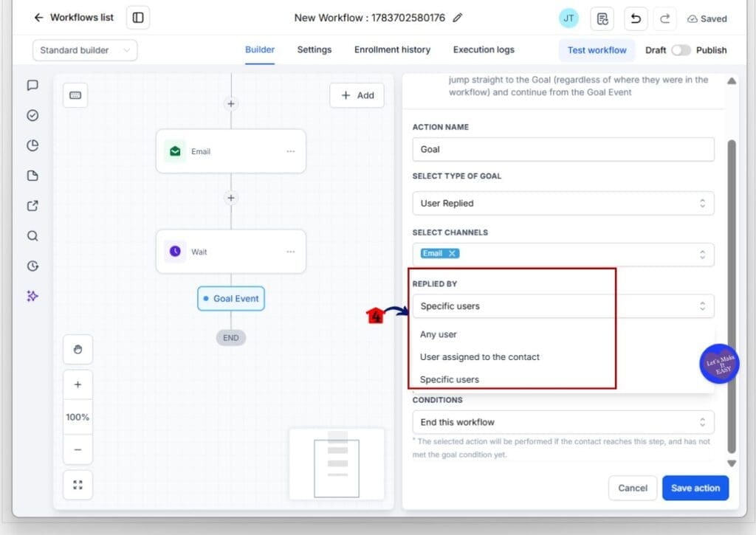The height and width of the screenshot is (535, 756).
Task: Cancel the goal action
Action: tap(633, 488)
